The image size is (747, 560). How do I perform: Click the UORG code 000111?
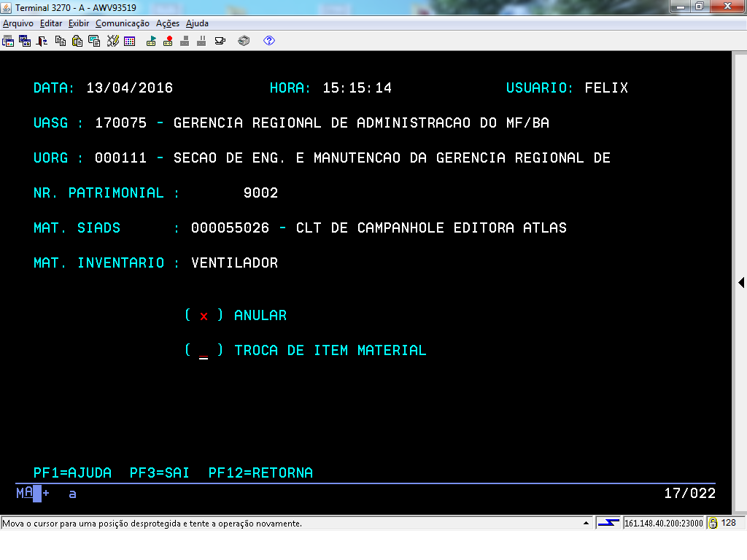120,158
